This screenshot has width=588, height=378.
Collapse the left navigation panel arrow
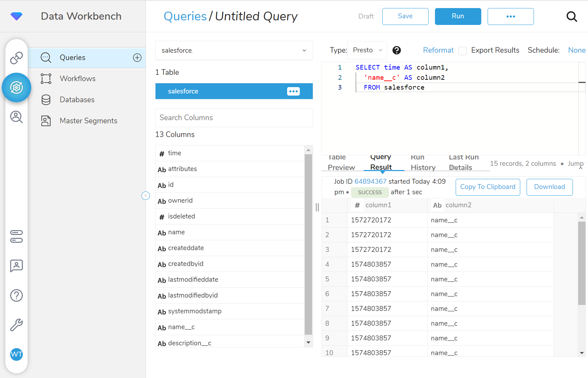point(146,196)
